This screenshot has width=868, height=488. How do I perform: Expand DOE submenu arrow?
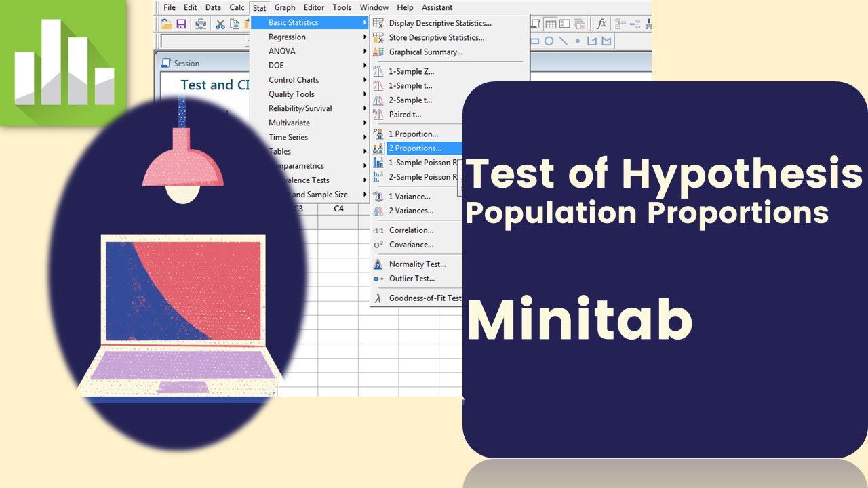[365, 65]
